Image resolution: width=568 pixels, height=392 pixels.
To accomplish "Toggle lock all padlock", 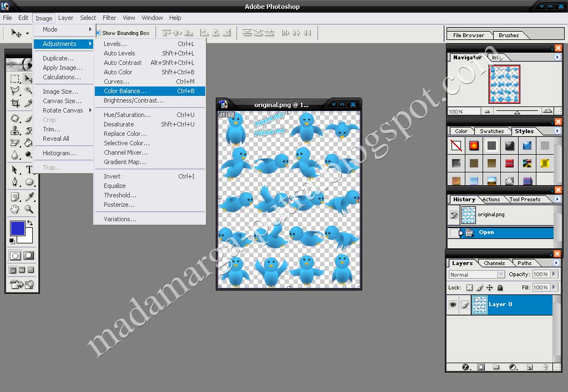I will pos(500,288).
